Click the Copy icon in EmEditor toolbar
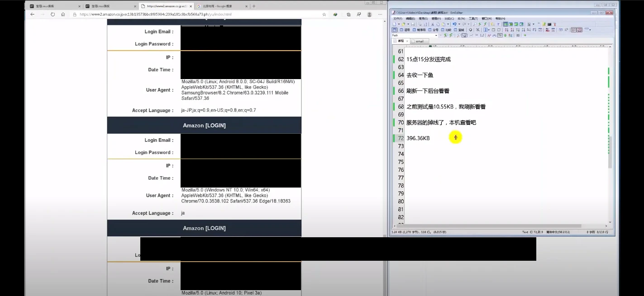644x296 pixels. click(438, 24)
